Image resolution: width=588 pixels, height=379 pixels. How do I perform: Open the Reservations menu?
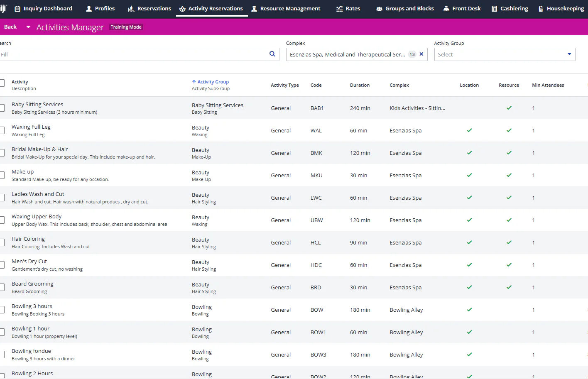[x=149, y=8]
